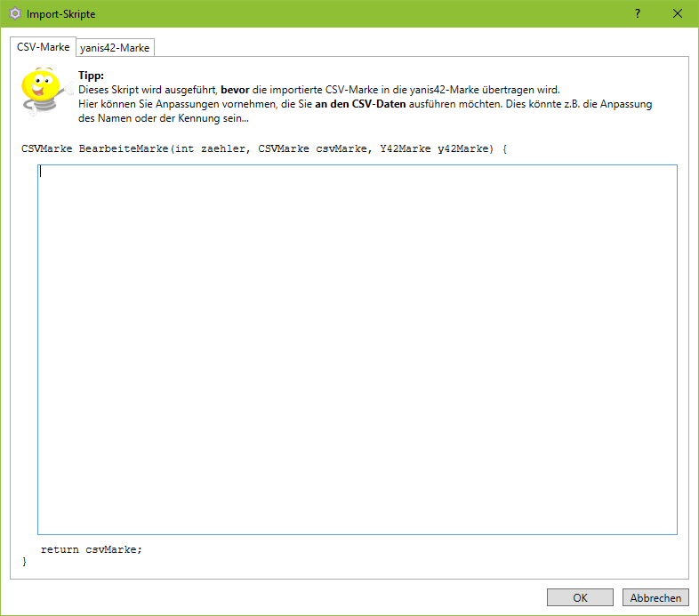Image resolution: width=699 pixels, height=616 pixels.
Task: Click the 'Tipp:' heading
Action: pos(91,76)
